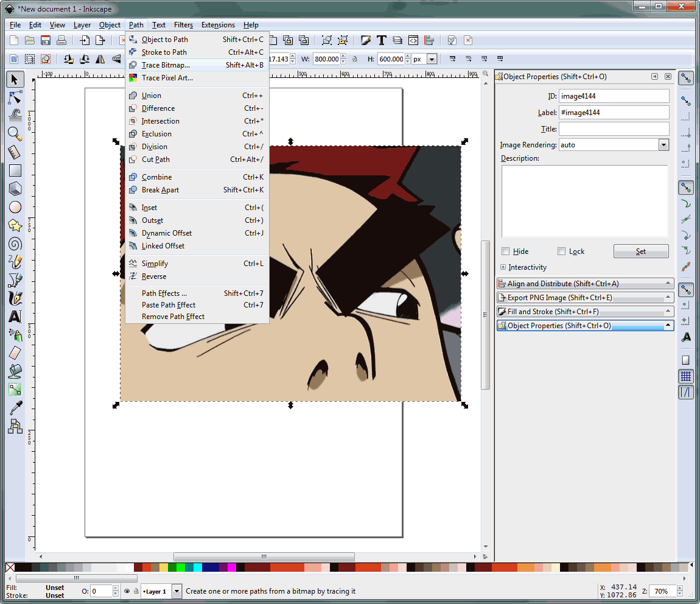Viewport: 700px width, 604px height.
Task: Choose Union from Path menu
Action: tap(197, 96)
